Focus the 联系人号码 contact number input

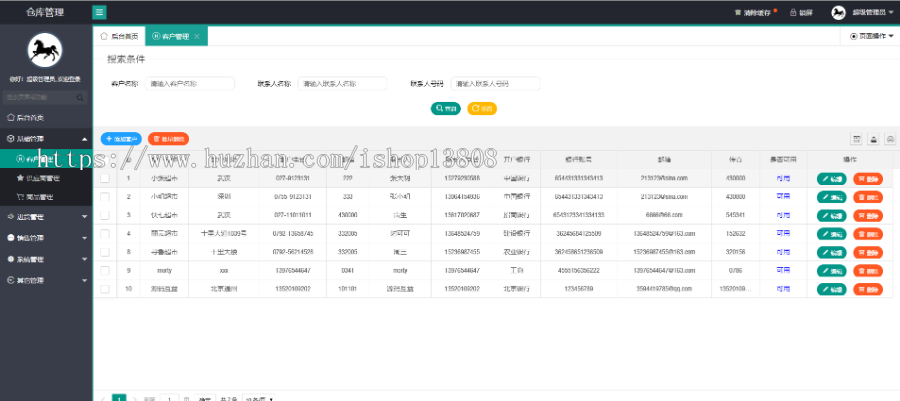(495, 84)
